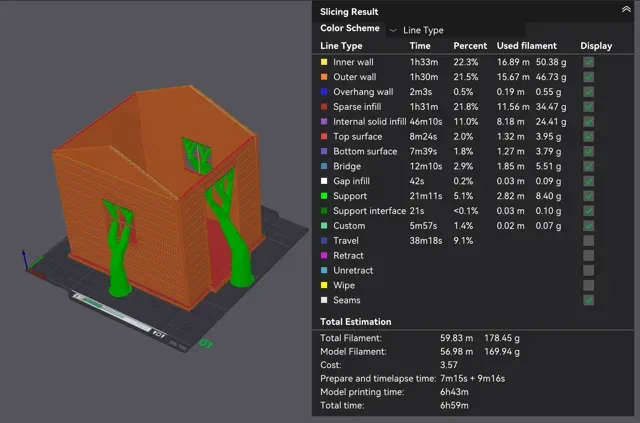Toggle Sparse infill display checkbox
Screen dimensions: 640x423
(x=588, y=107)
